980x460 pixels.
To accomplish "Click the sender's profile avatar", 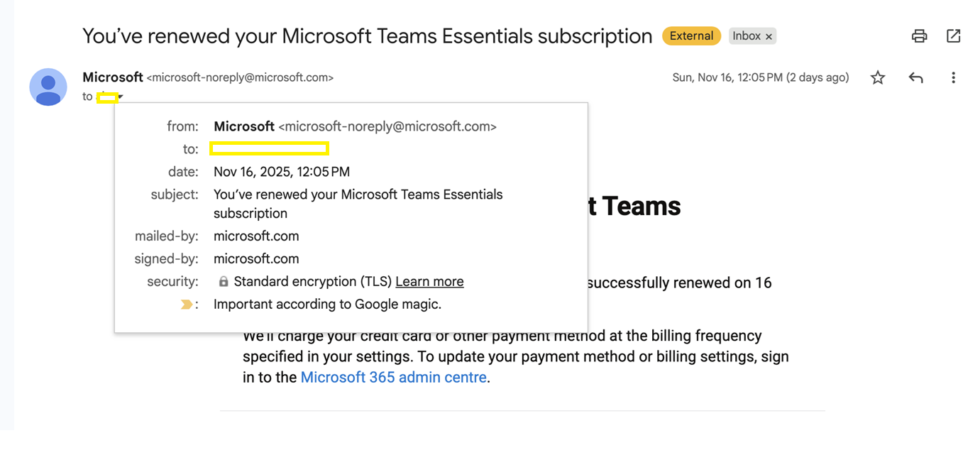I will pyautogui.click(x=48, y=87).
